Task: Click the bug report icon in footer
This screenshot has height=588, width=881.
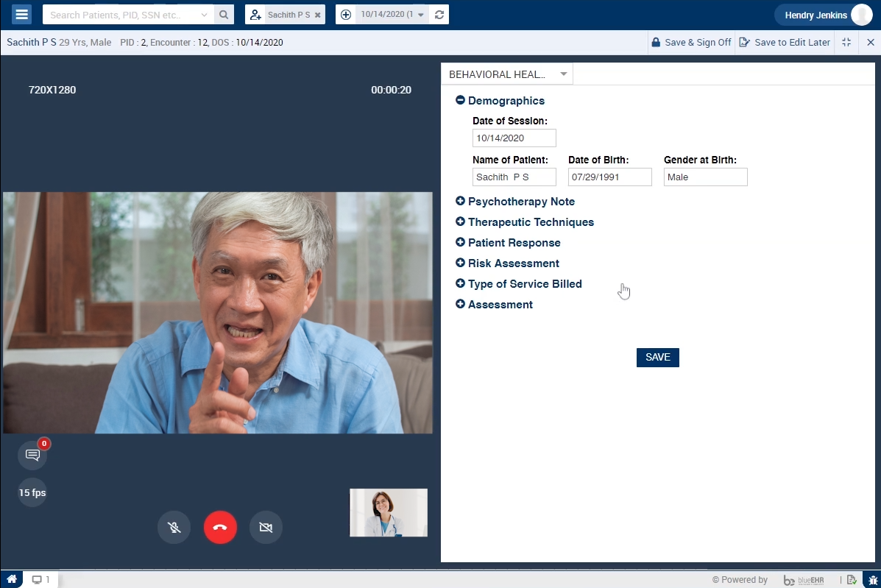Action: (x=873, y=580)
